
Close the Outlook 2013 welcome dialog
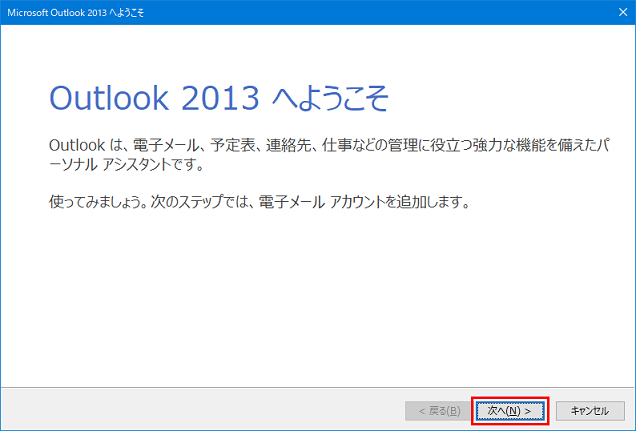point(623,12)
